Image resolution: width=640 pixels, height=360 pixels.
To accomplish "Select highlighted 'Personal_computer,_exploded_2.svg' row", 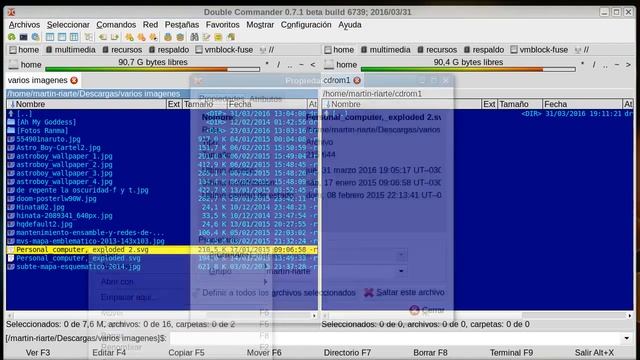I will 162,249.
